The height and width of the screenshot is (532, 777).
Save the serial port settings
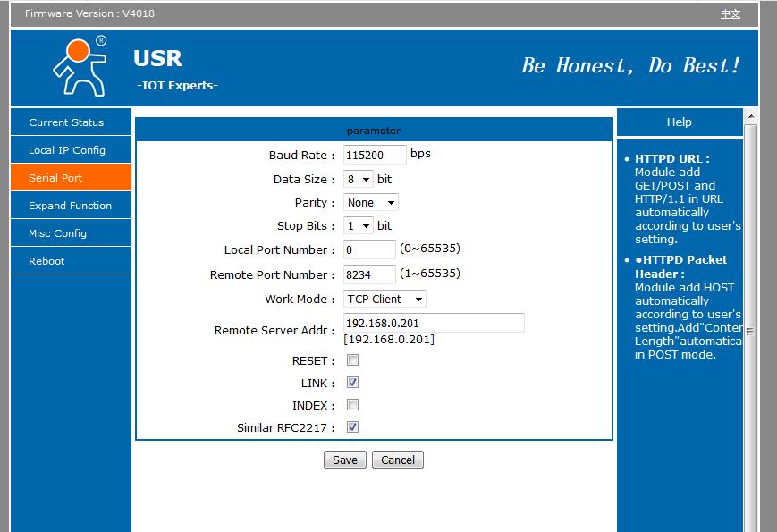pyautogui.click(x=344, y=459)
